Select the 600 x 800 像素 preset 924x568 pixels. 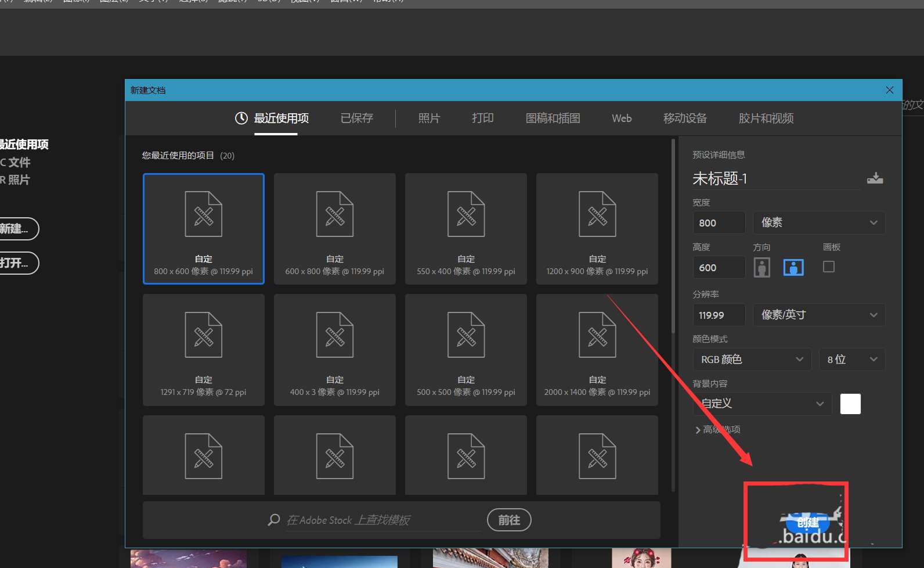[x=335, y=229]
